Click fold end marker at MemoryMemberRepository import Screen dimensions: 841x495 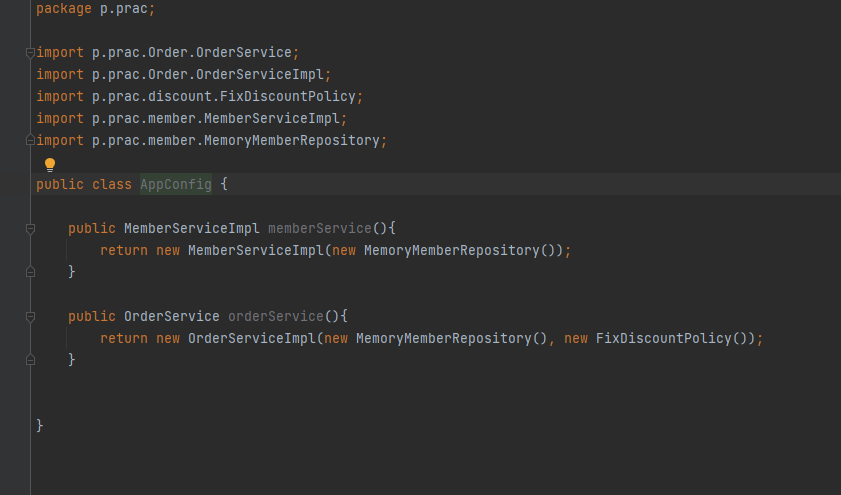(31, 140)
